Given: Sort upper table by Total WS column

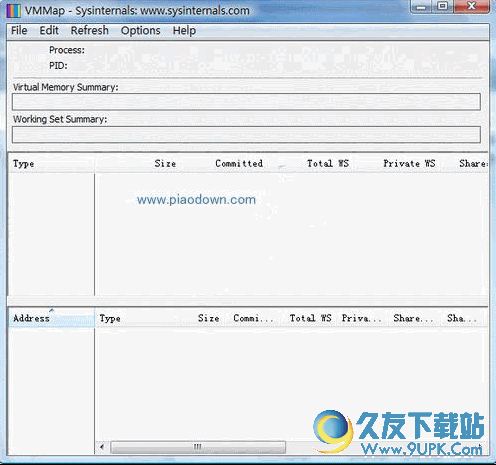Looking at the screenshot, I should 328,164.
